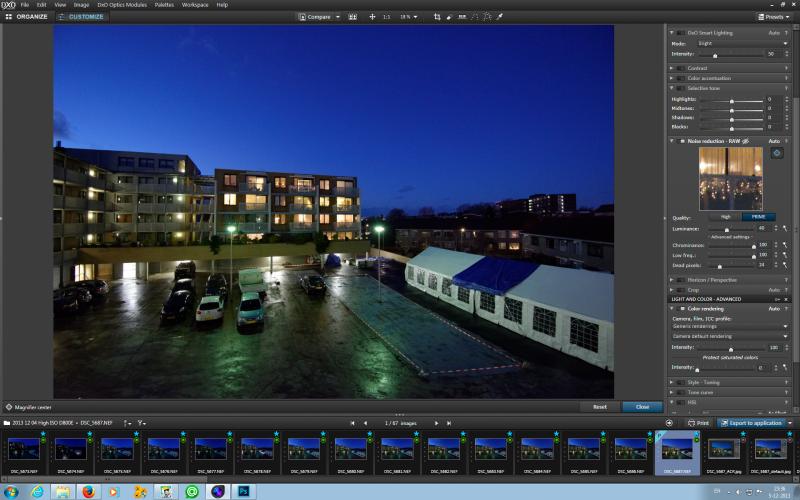Image resolution: width=800 pixels, height=500 pixels.
Task: Fit image on screen with the arrows icon
Action: click(372, 17)
